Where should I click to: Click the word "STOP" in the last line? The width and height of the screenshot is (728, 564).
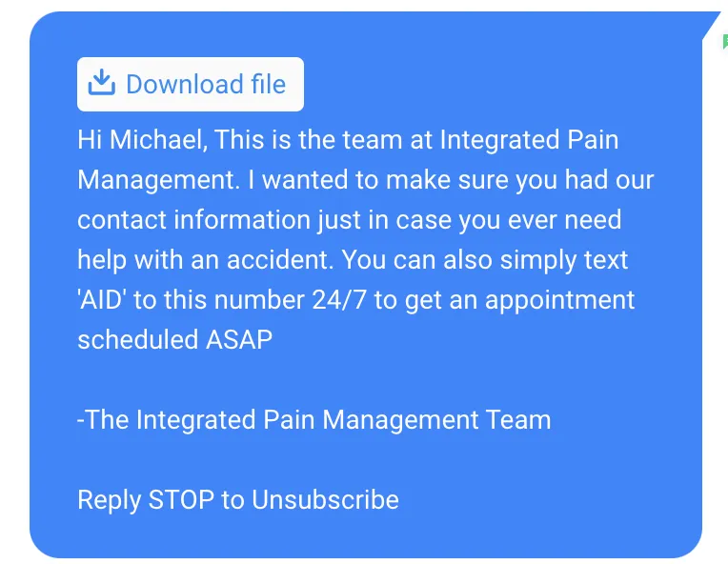tap(182, 500)
